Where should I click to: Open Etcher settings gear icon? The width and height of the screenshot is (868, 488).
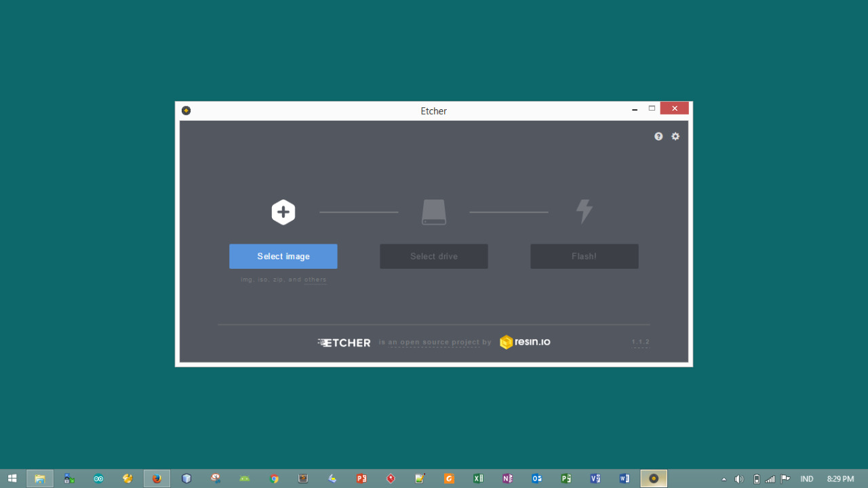click(675, 136)
